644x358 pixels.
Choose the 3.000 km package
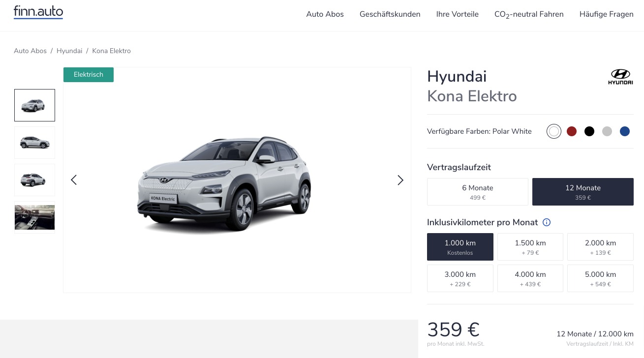[x=460, y=278]
